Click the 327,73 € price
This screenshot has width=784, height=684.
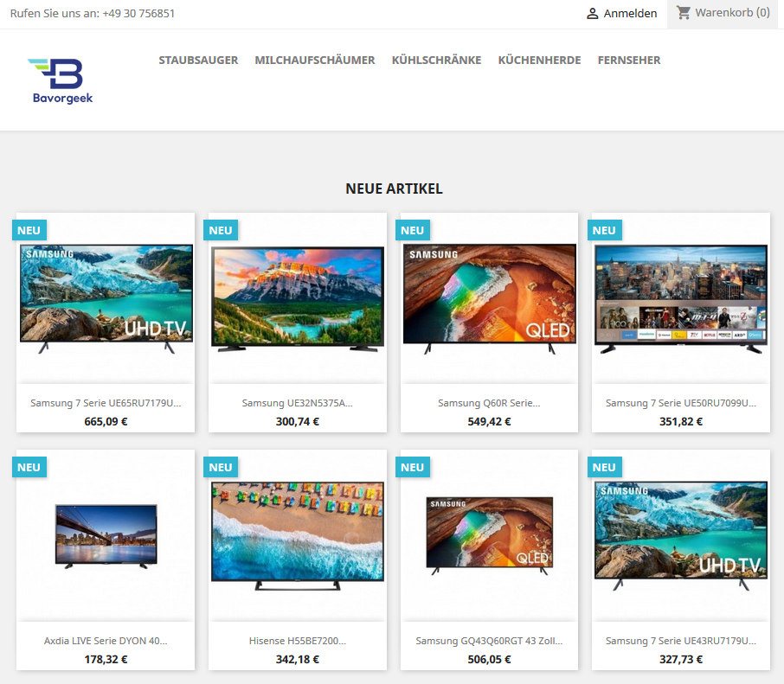point(681,660)
